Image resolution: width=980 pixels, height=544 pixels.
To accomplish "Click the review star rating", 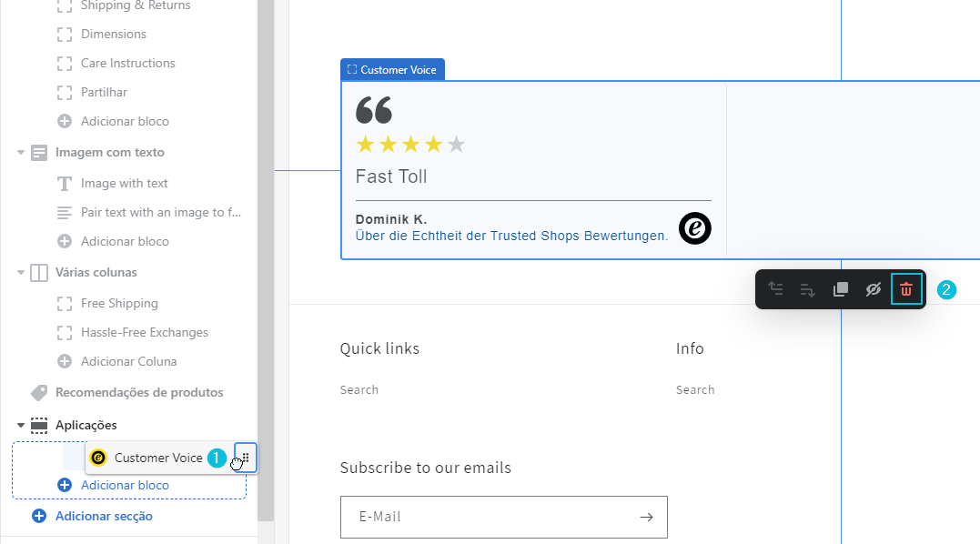I will click(410, 145).
